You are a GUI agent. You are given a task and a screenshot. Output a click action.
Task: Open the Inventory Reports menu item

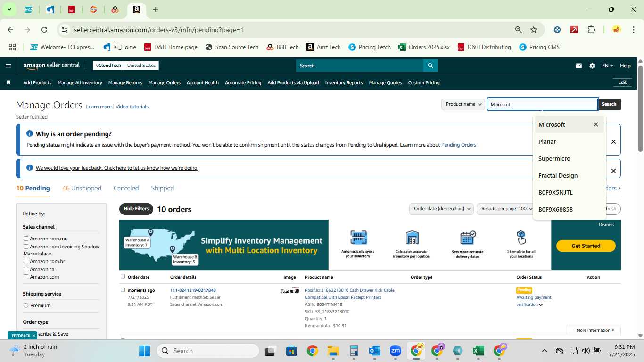[344, 82]
